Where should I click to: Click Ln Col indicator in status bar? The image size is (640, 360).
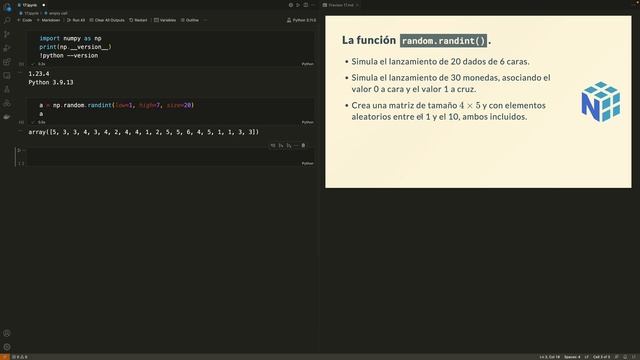tap(549, 357)
